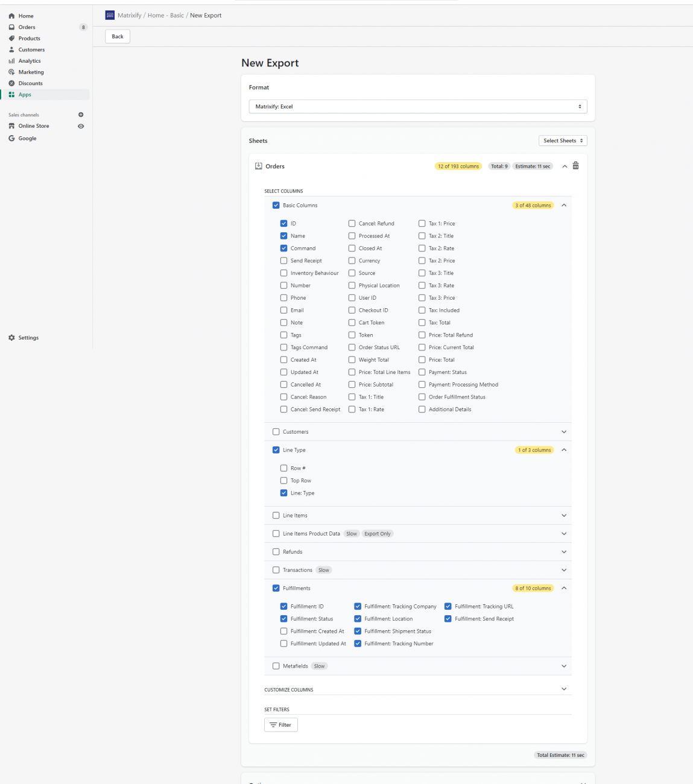Open Settings via the gear icon

tap(12, 338)
